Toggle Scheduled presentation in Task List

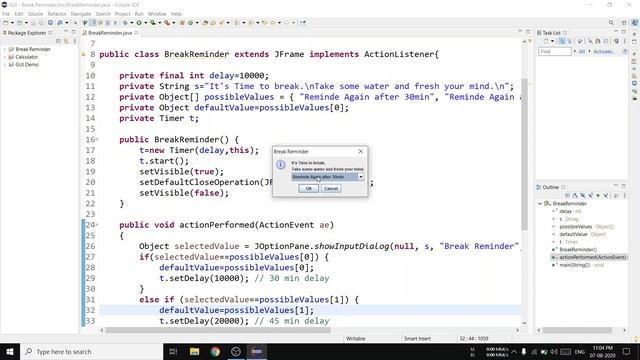pos(570,41)
